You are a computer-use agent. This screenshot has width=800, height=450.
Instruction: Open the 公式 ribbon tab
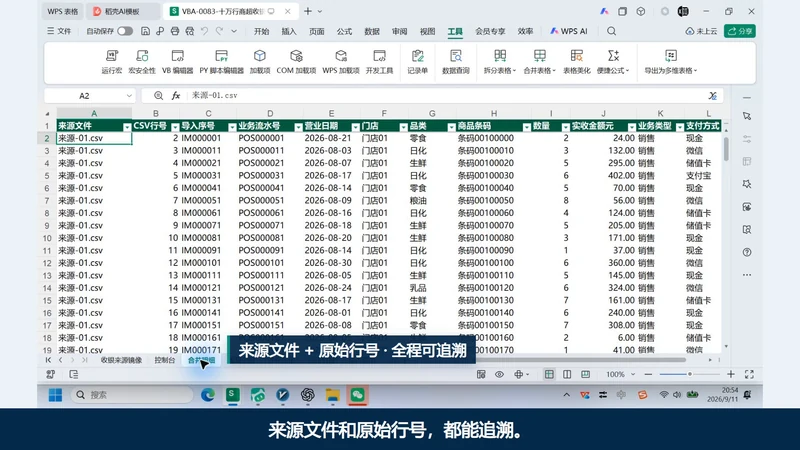[344, 31]
